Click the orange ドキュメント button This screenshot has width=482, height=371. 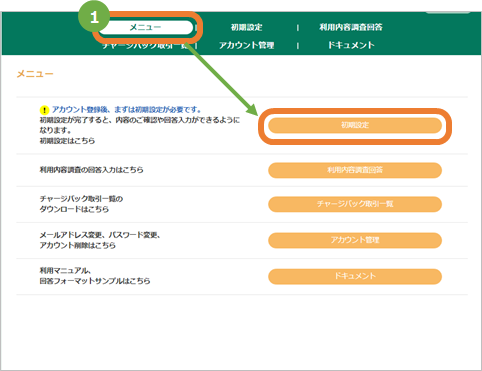355,276
